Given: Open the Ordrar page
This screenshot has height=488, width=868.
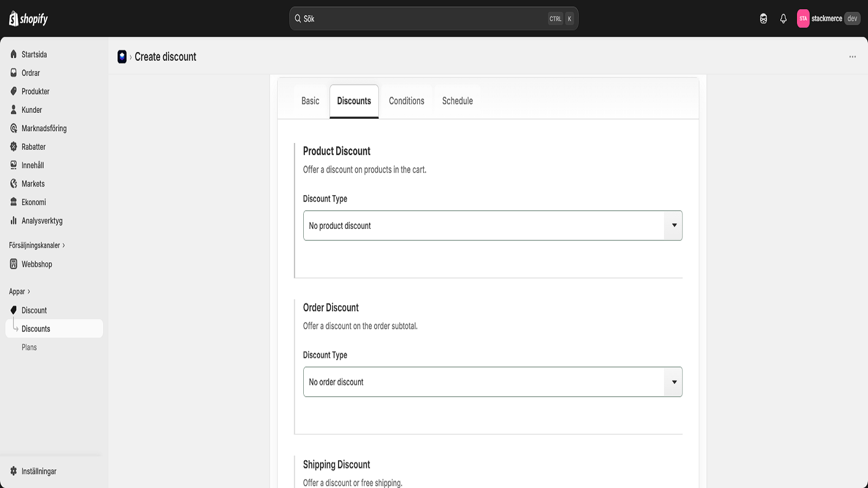Looking at the screenshot, I should (x=31, y=73).
